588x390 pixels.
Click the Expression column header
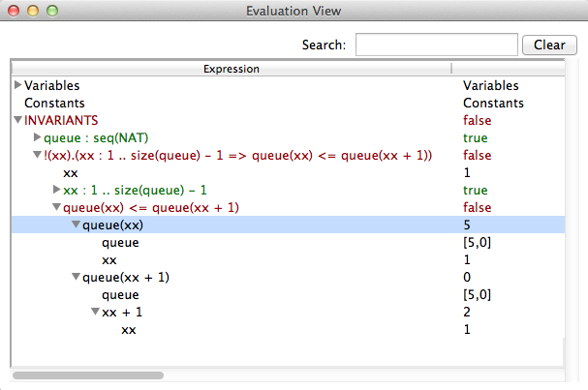[x=231, y=69]
